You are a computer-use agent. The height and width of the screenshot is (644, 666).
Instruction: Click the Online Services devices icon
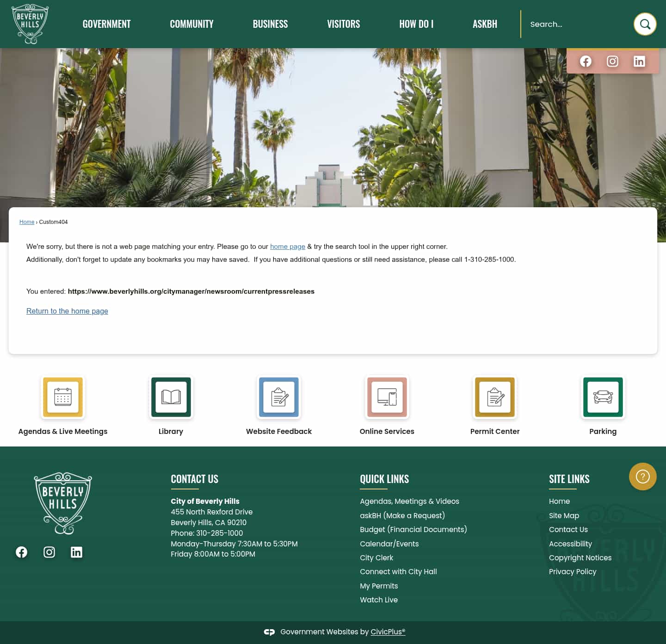(x=387, y=397)
